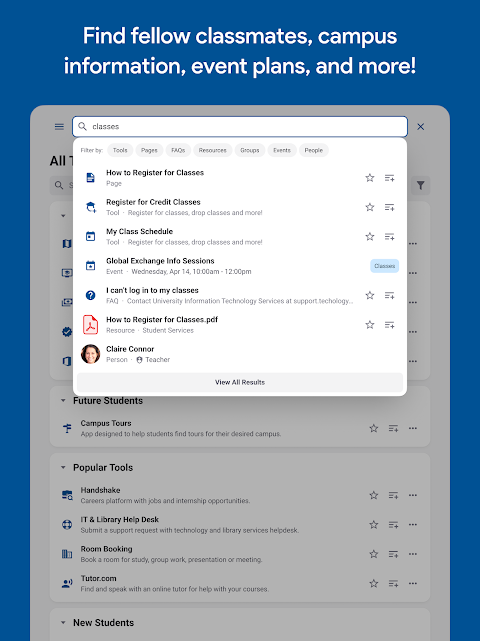This screenshot has width=480, height=641.
Task: Collapse the Popular Tools section
Action: (63, 467)
